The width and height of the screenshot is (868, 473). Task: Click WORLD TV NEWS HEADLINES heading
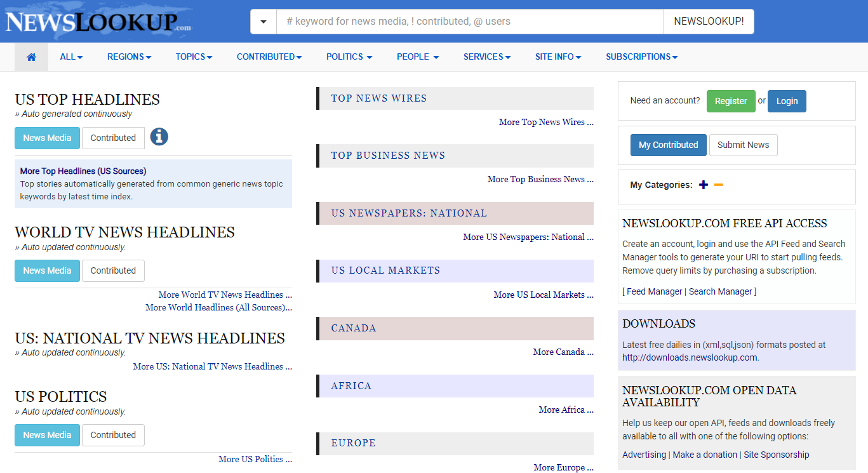coord(124,232)
